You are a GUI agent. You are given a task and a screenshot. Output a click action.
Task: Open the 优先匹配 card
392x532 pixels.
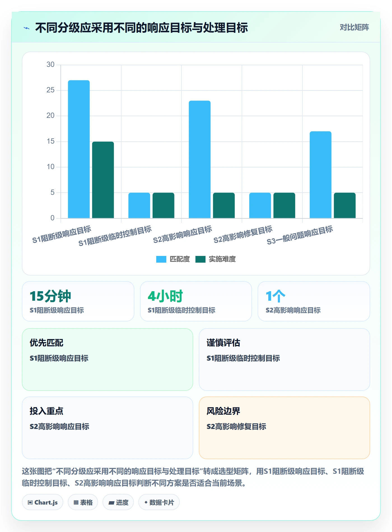108,360
